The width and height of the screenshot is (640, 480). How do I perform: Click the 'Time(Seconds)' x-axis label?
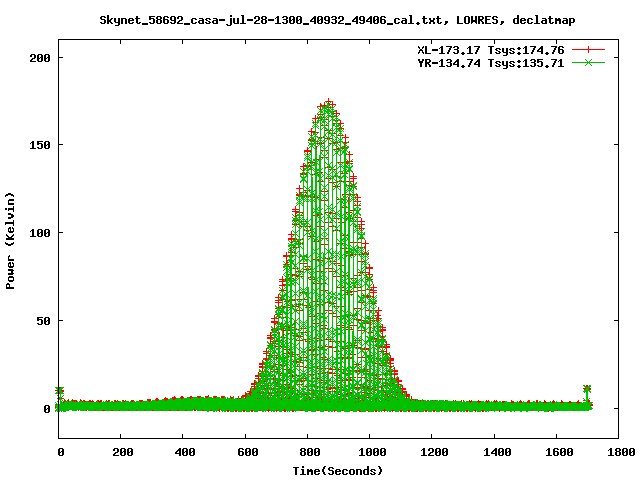(338, 471)
